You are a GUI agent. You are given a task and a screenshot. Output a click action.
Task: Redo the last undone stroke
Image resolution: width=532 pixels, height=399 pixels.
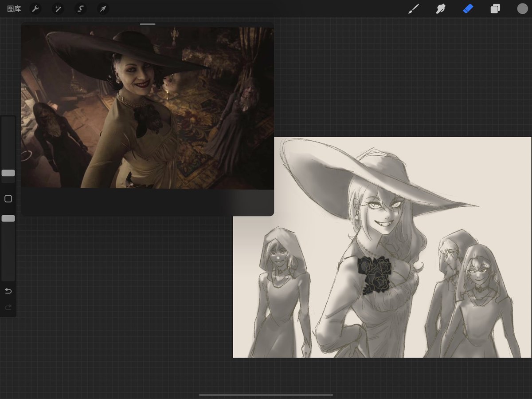8,308
